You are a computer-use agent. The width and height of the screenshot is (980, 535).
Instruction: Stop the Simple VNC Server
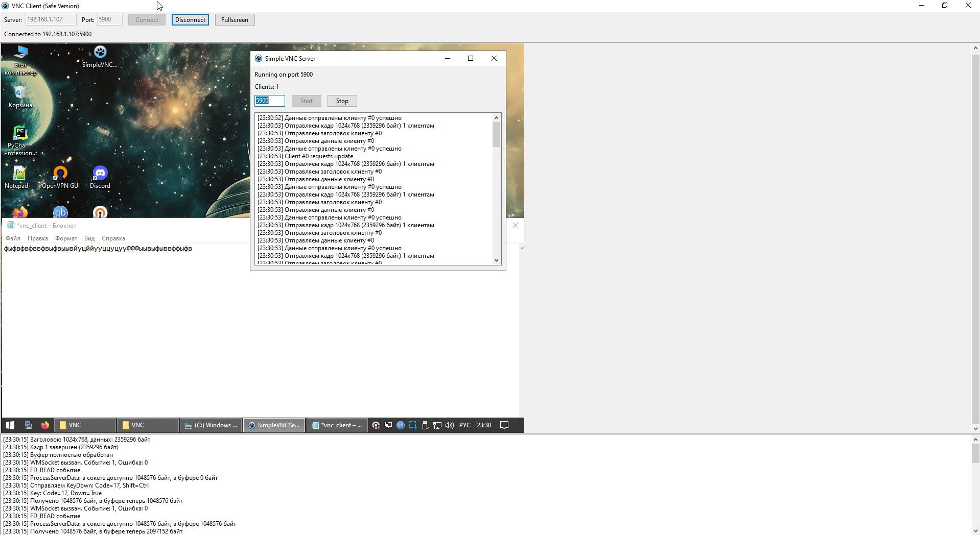pos(342,101)
